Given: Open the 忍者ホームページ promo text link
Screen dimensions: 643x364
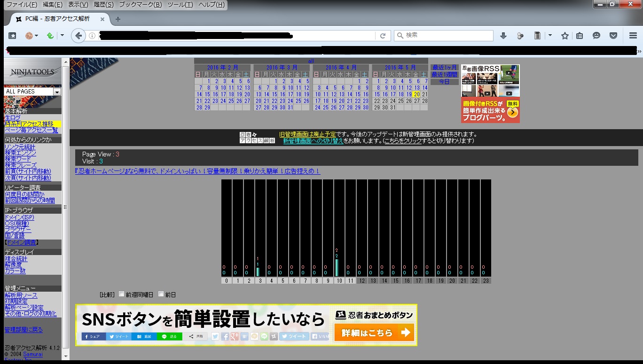Looking at the screenshot, I should 197,171.
